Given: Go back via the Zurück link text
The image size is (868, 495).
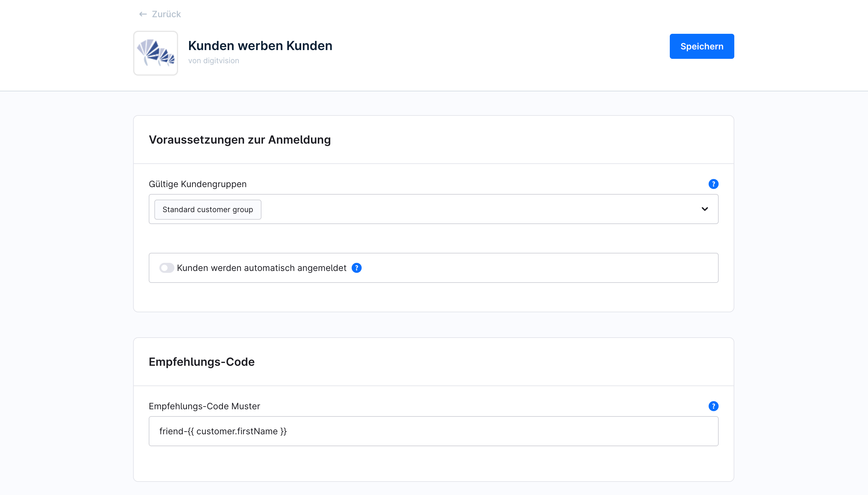Looking at the screenshot, I should 166,14.
